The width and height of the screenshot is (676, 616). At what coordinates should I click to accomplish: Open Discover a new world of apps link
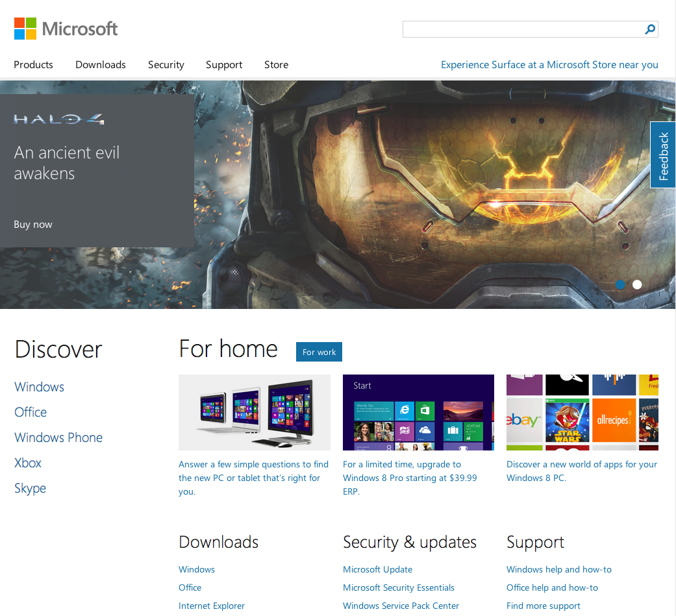[582, 471]
